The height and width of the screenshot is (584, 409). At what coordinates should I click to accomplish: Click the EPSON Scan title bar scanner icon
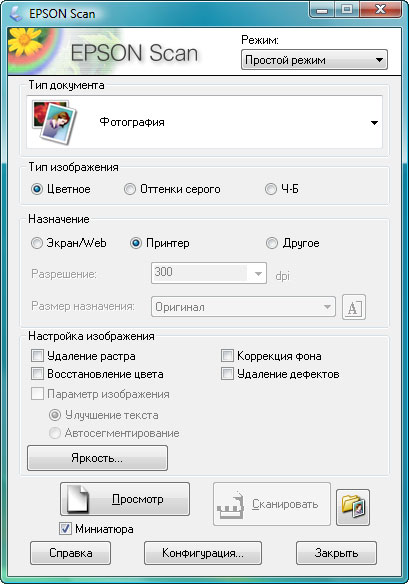(x=16, y=13)
